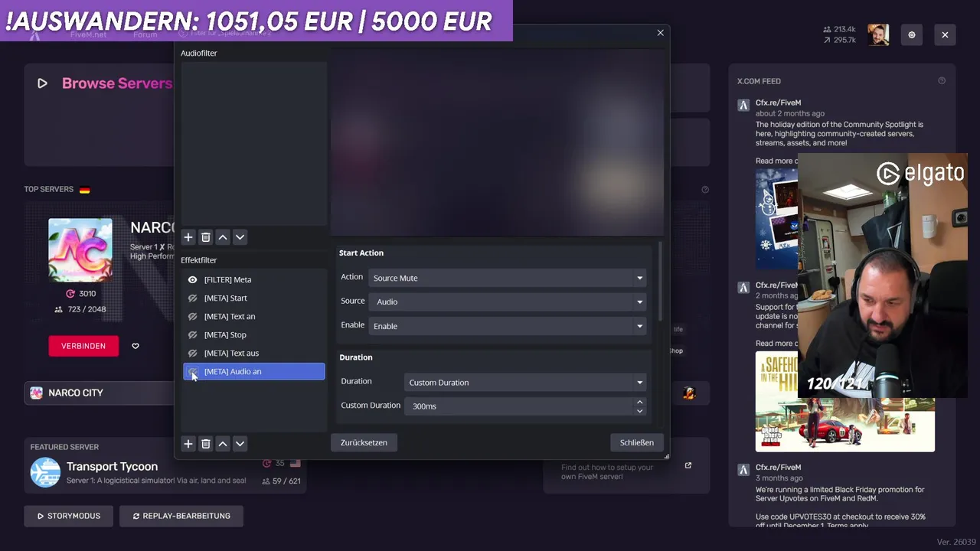Open Replay-Bearbeitung in FiveM
This screenshot has width=980, height=551.
(181, 516)
